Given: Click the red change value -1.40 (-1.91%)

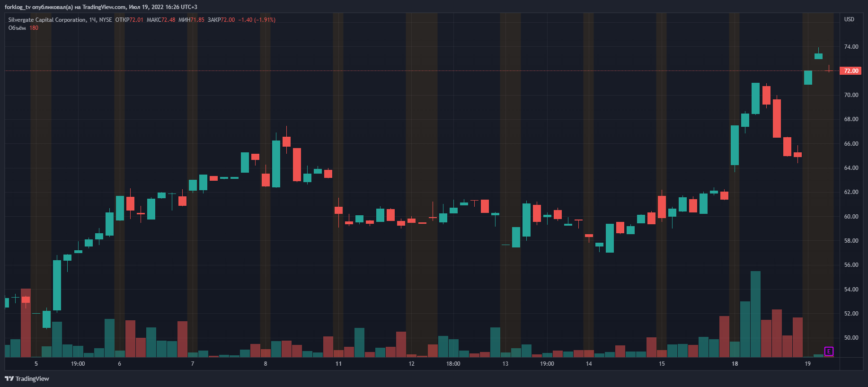Looking at the screenshot, I should click(x=257, y=20).
